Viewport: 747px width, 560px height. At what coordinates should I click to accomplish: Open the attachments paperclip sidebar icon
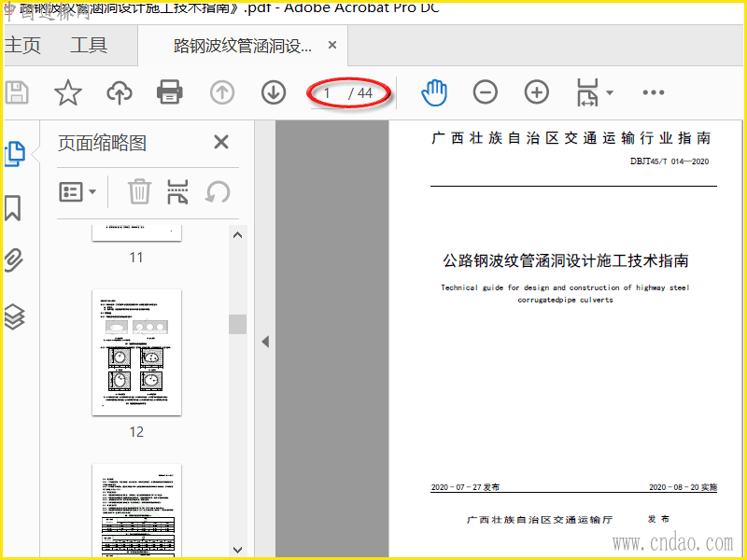click(14, 260)
